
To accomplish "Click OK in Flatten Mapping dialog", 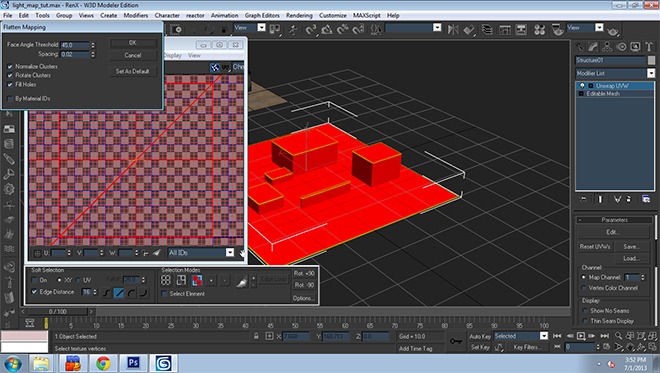I will [x=133, y=43].
